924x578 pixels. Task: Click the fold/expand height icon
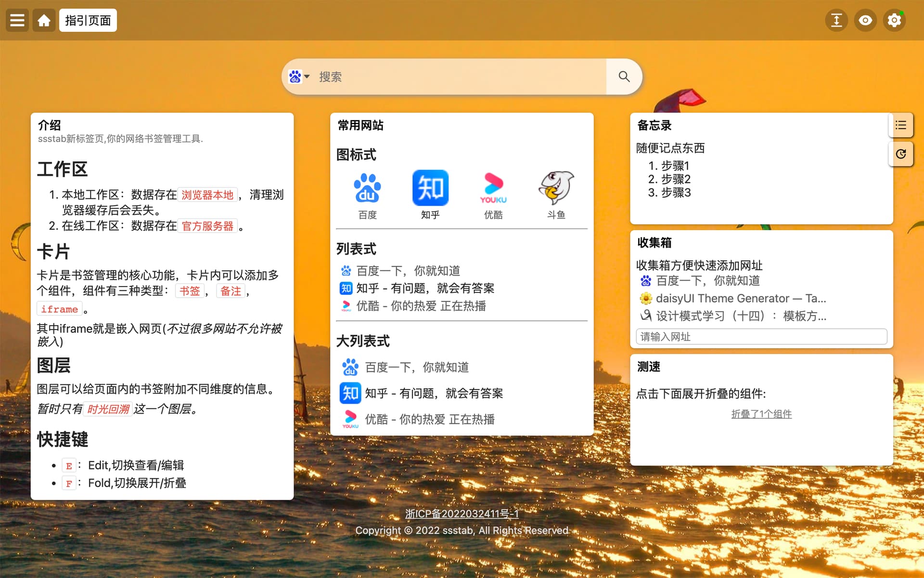coord(836,20)
